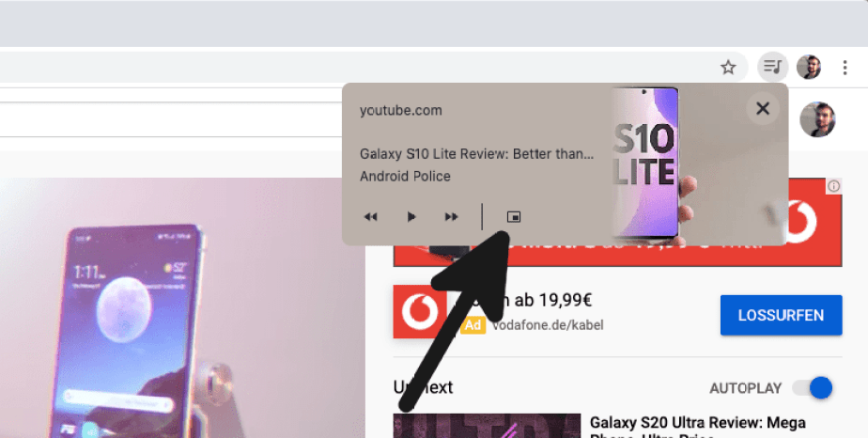868x438 pixels.
Task: Bookmark this page with the star icon
Action: pyautogui.click(x=728, y=68)
